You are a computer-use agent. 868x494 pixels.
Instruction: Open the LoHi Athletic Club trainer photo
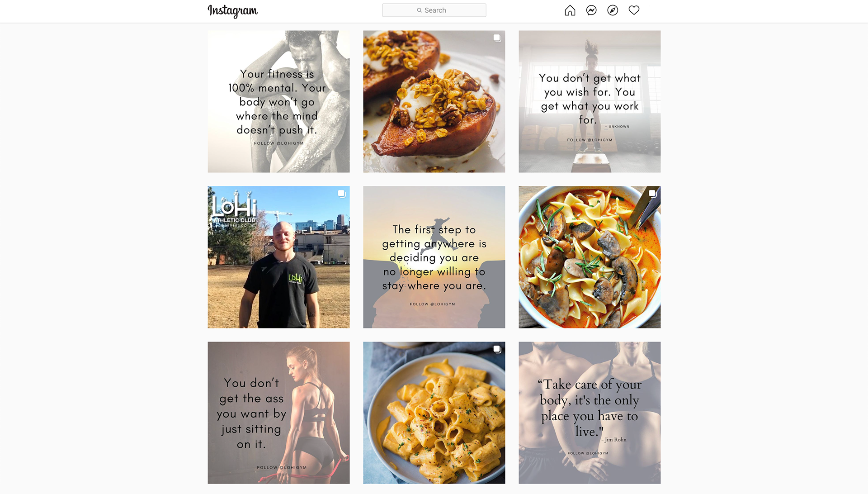click(x=278, y=257)
